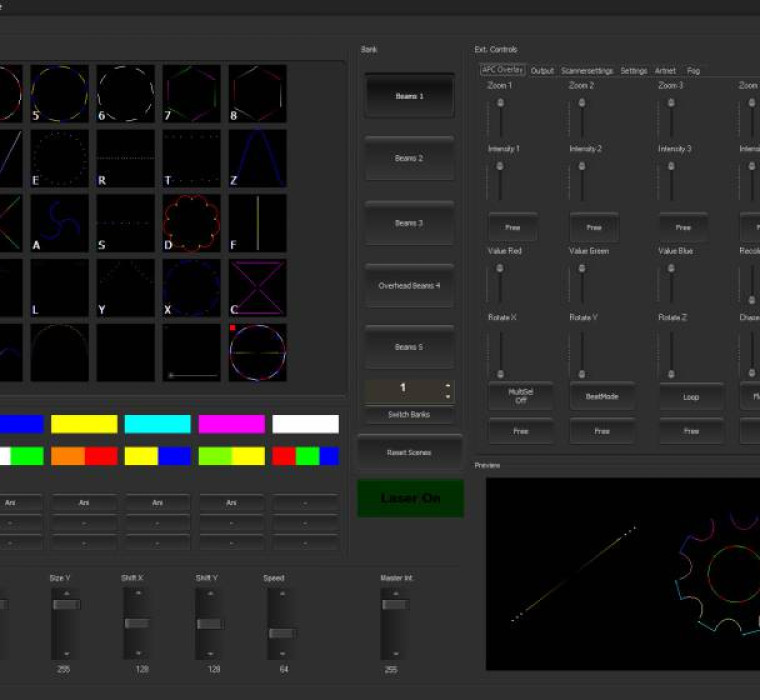This screenshot has width=760, height=700.
Task: Choose the dotted circle scene labeled E
Action: click(x=59, y=158)
